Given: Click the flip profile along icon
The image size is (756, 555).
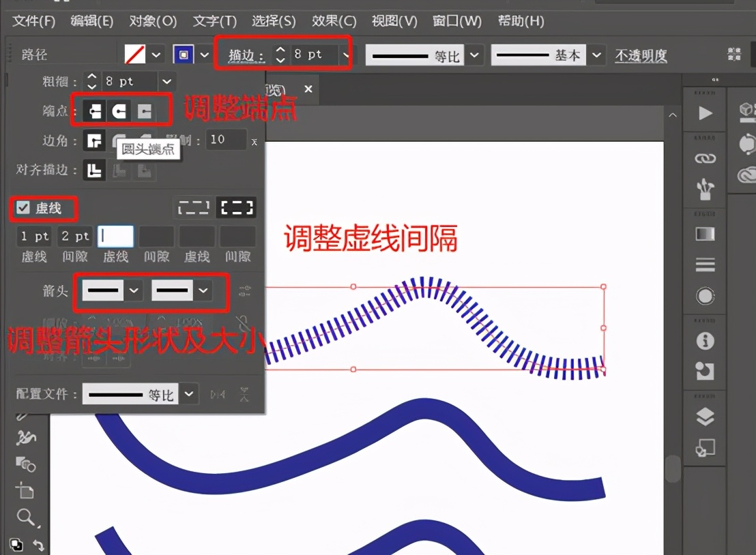Looking at the screenshot, I should (218, 395).
